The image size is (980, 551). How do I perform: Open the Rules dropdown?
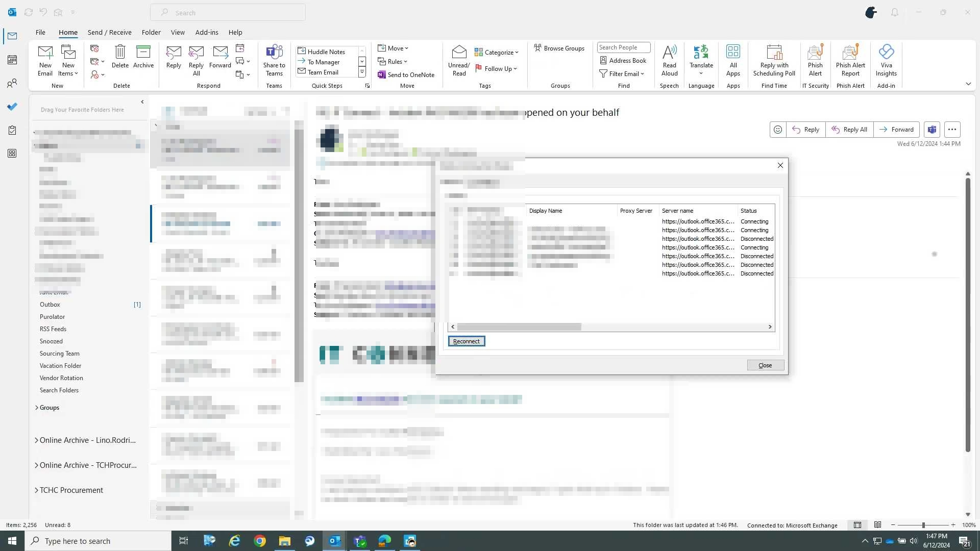pyautogui.click(x=392, y=61)
